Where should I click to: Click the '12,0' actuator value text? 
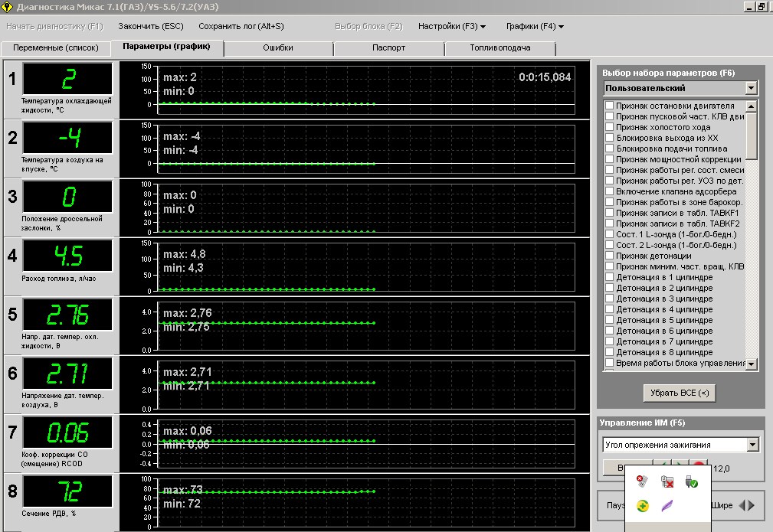tap(721, 468)
